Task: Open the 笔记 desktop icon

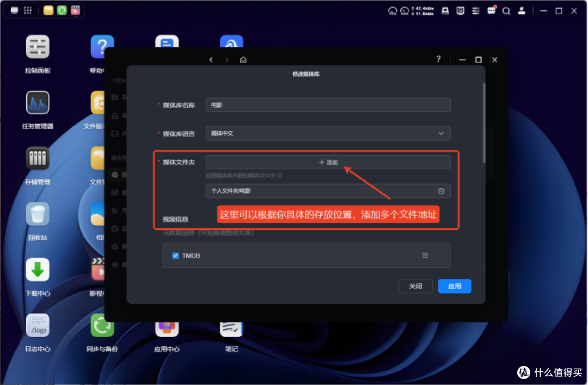Action: [231, 329]
